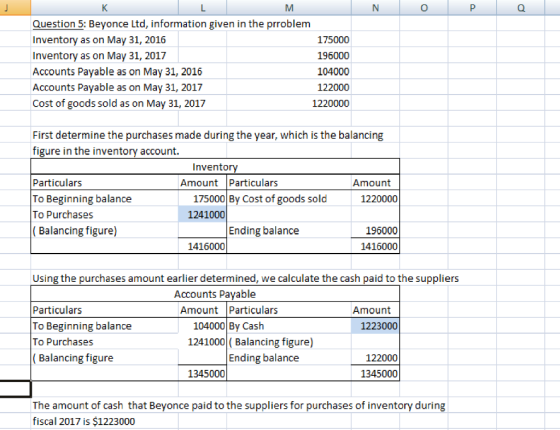Select column N header
The height and width of the screenshot is (430, 560).
375,8
